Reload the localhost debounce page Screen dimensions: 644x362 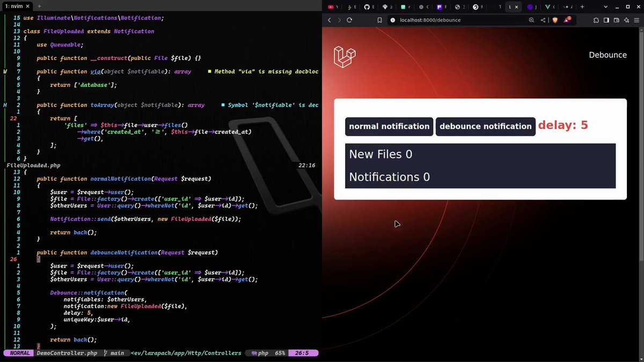[x=349, y=20]
